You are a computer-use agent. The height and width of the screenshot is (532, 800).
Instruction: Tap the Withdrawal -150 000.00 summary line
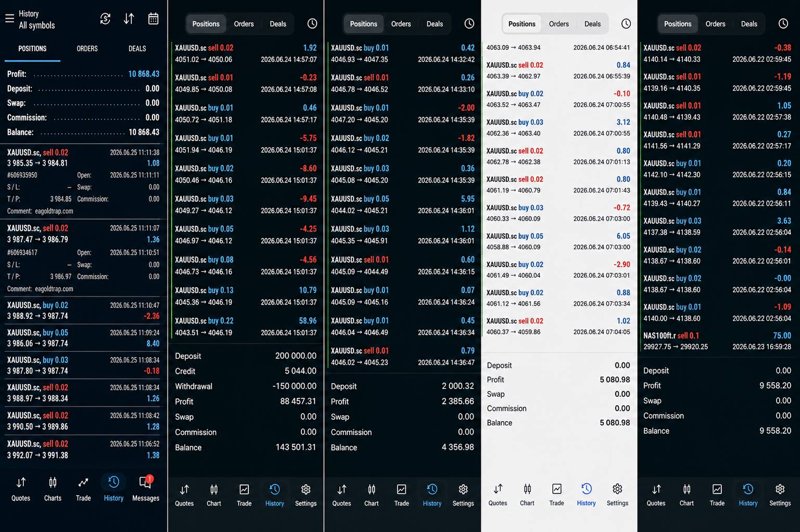click(246, 386)
